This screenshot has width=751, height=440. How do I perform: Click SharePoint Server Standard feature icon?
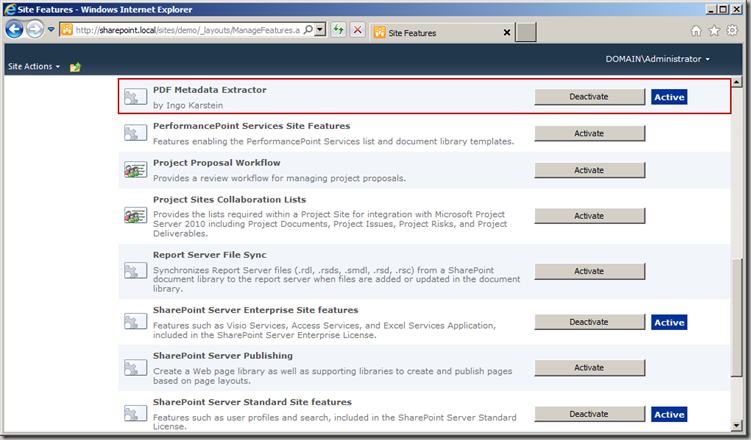[x=136, y=414]
